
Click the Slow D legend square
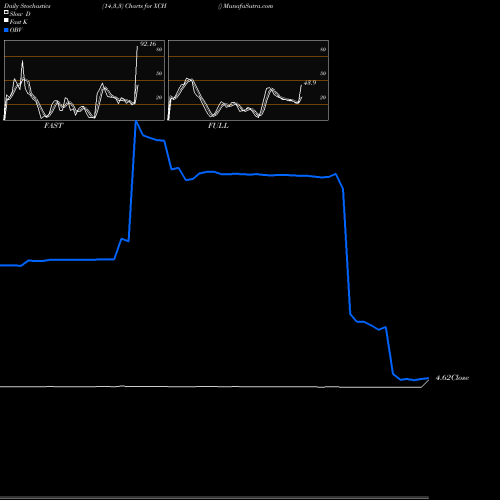click(x=6, y=13)
